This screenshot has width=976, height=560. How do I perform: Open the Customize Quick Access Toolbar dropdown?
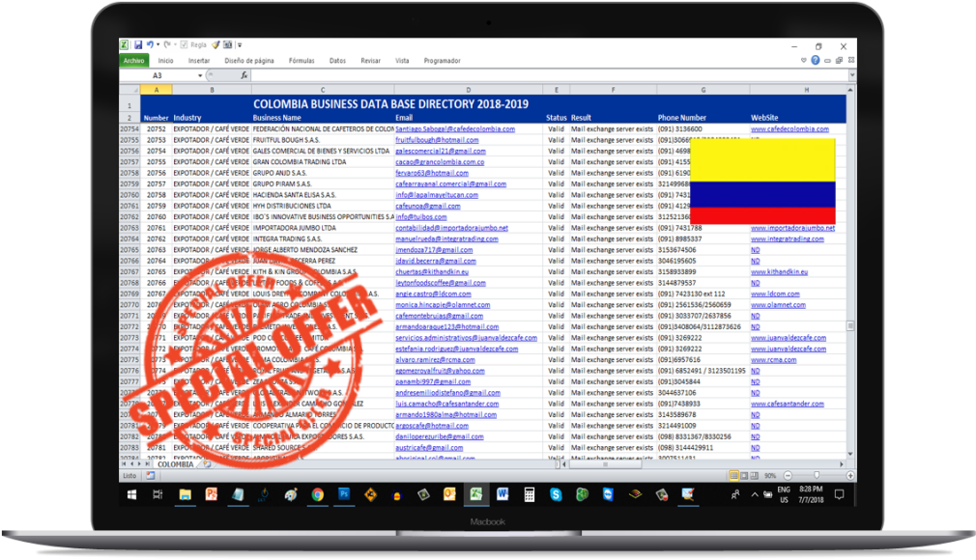point(240,44)
